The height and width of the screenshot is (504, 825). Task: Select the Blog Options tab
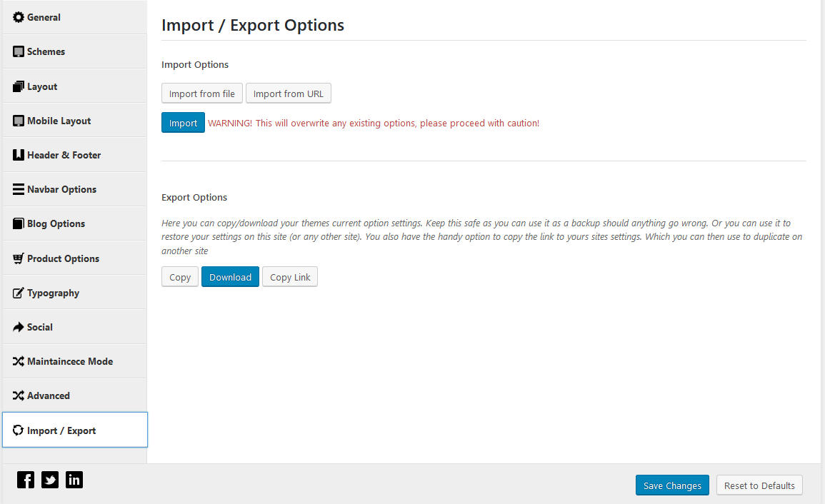click(56, 223)
